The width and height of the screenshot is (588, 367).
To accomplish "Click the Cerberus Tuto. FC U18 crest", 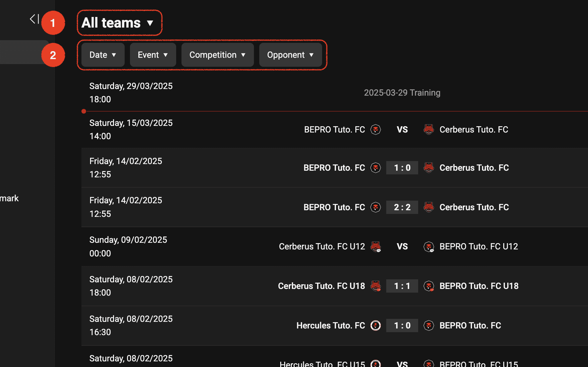I will 376,286.
